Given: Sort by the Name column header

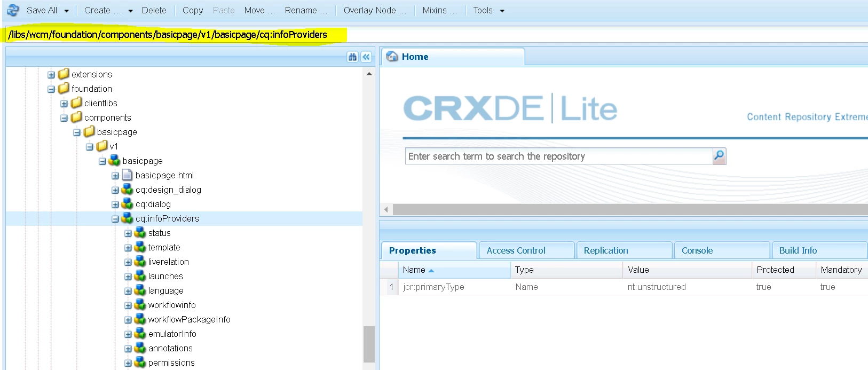Looking at the screenshot, I should pos(454,270).
